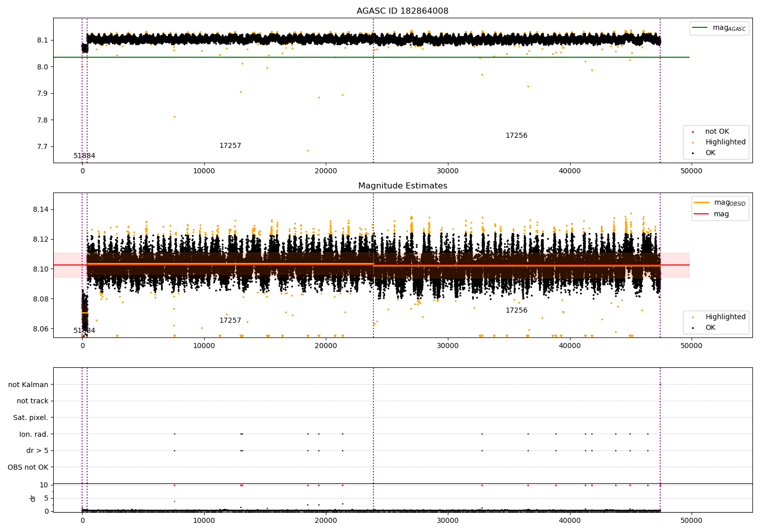The height and width of the screenshot is (532, 760).
Task: Click black 'OK' legend entry in top plot
Action: (x=710, y=153)
